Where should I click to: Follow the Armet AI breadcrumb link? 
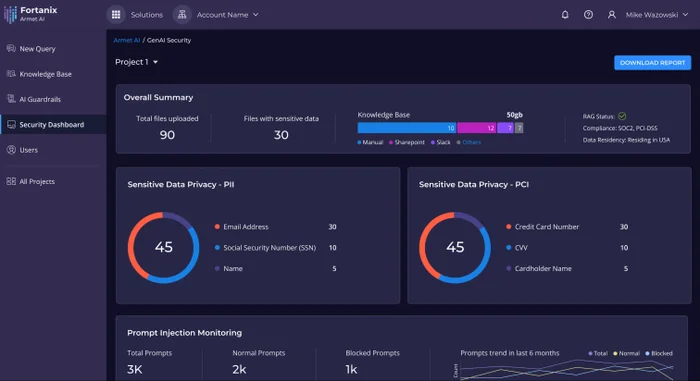[127, 40]
